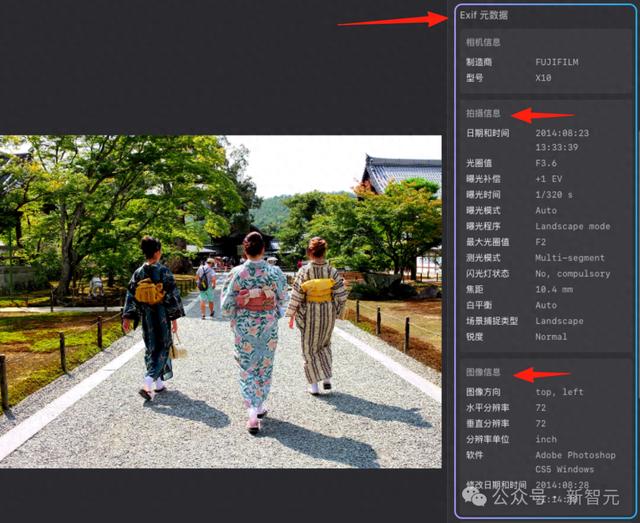Image resolution: width=640 pixels, height=523 pixels.
Task: Click the Exif 元数据 panel title
Action: 484,16
